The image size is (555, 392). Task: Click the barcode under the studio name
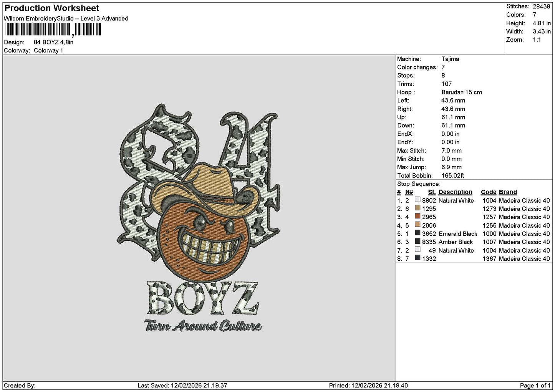point(53,30)
